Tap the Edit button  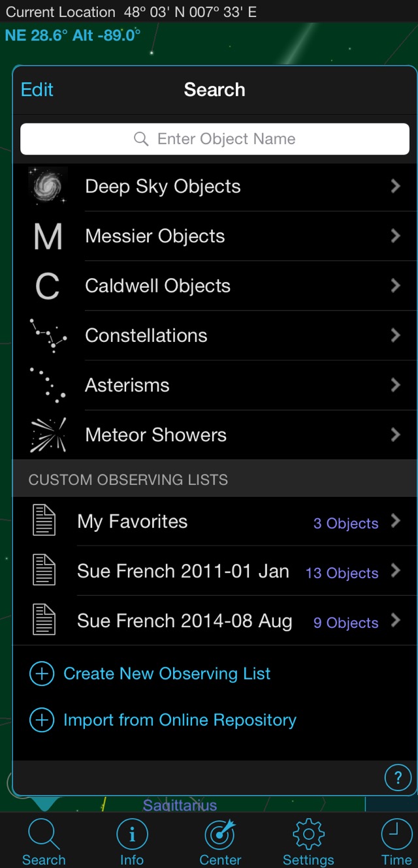coord(37,89)
